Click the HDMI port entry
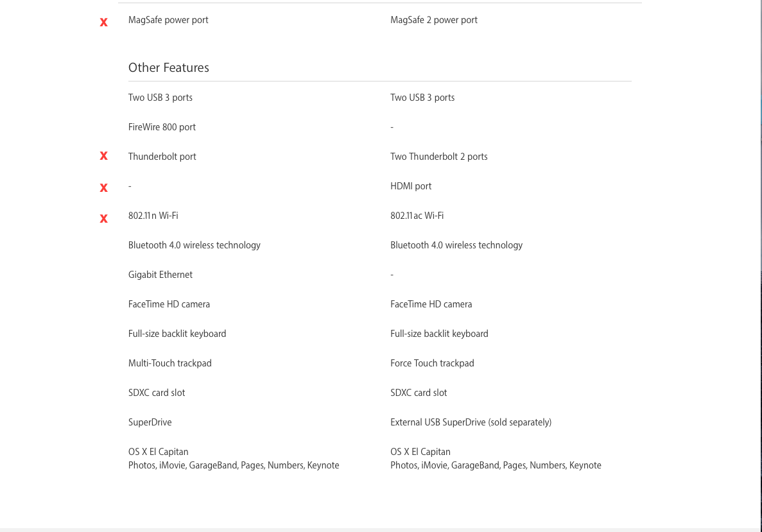Image resolution: width=762 pixels, height=532 pixels. pos(411,186)
